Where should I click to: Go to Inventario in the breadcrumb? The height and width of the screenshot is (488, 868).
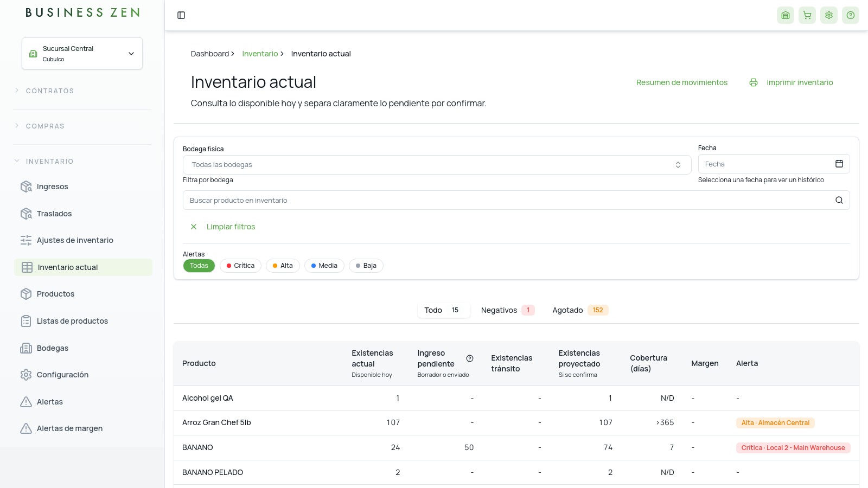[x=260, y=54]
